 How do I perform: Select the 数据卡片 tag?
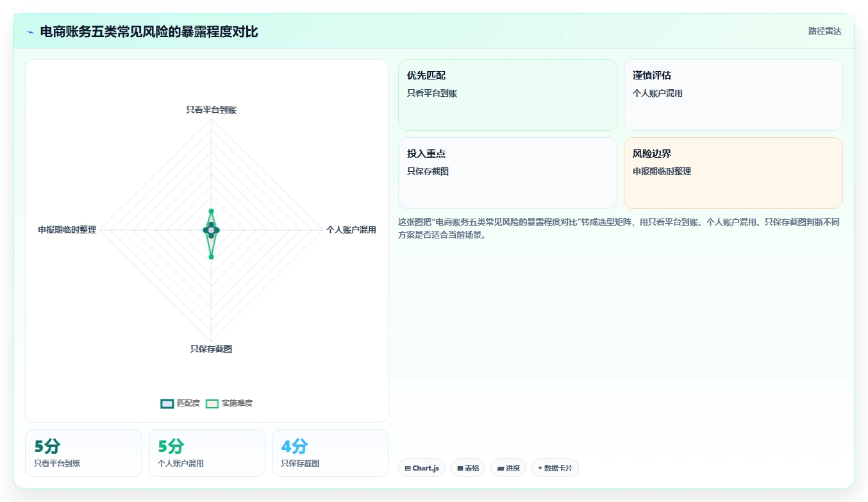coord(555,468)
